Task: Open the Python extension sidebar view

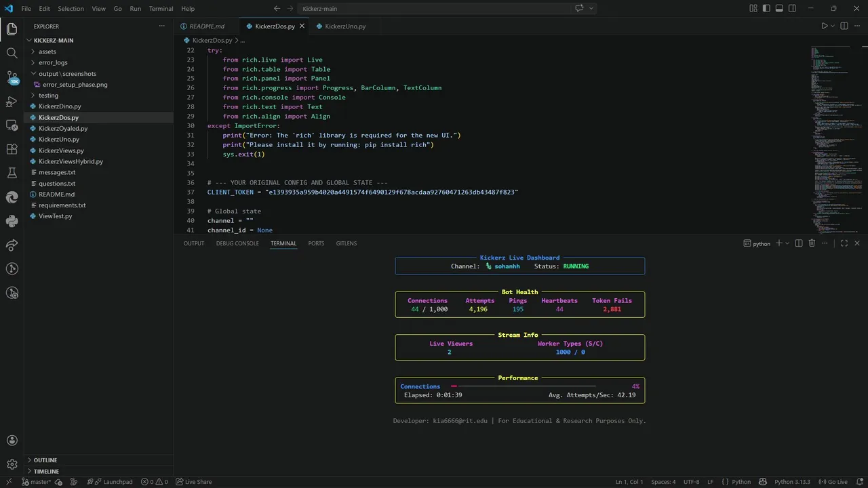Action: 12,221
